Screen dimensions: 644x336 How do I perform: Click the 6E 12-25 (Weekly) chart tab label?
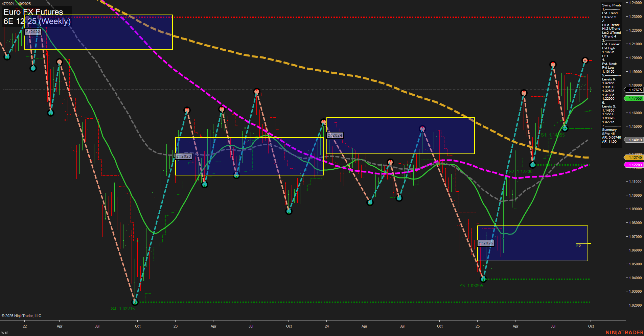37,21
